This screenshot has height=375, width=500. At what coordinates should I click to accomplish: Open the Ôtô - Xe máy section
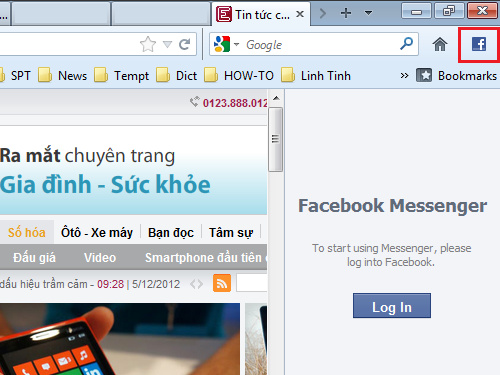pos(97,232)
